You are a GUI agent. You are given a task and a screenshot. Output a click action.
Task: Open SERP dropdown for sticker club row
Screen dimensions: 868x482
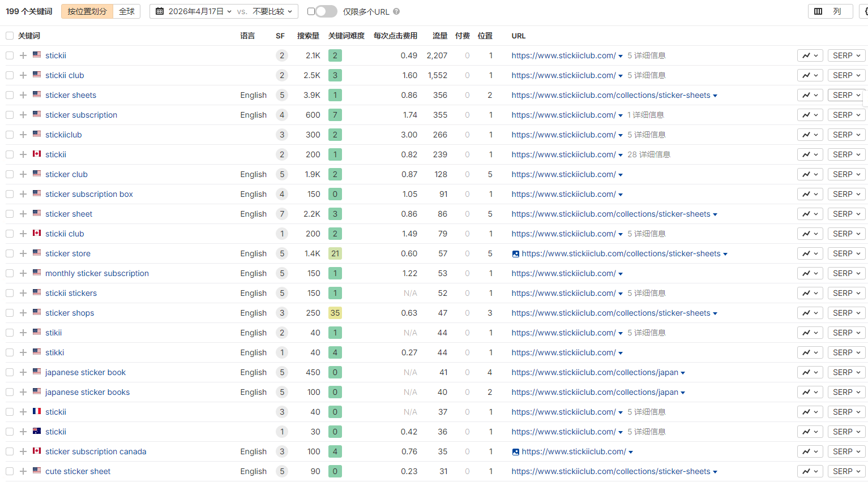pos(846,174)
